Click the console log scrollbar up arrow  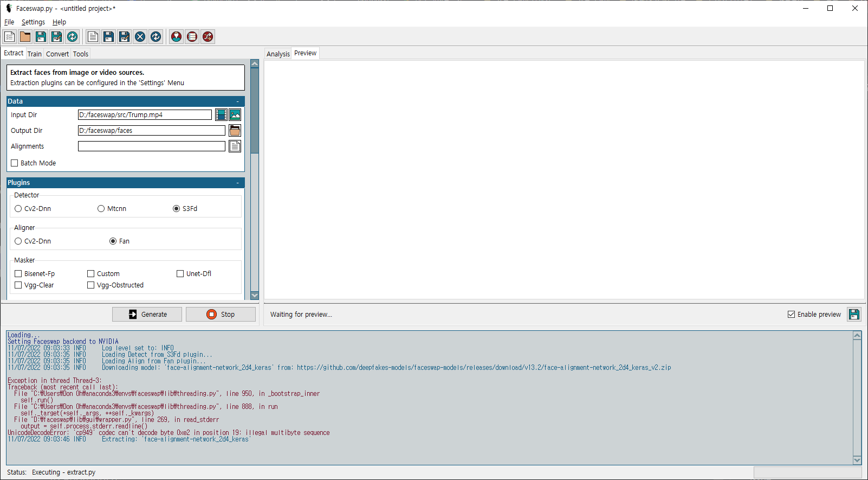(x=857, y=335)
